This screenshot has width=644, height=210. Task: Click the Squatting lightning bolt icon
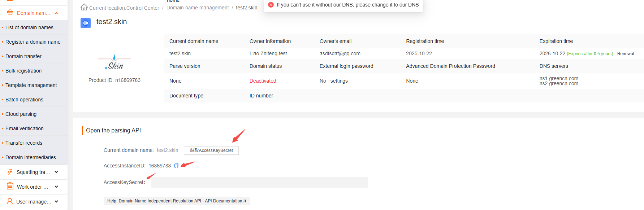[10, 172]
